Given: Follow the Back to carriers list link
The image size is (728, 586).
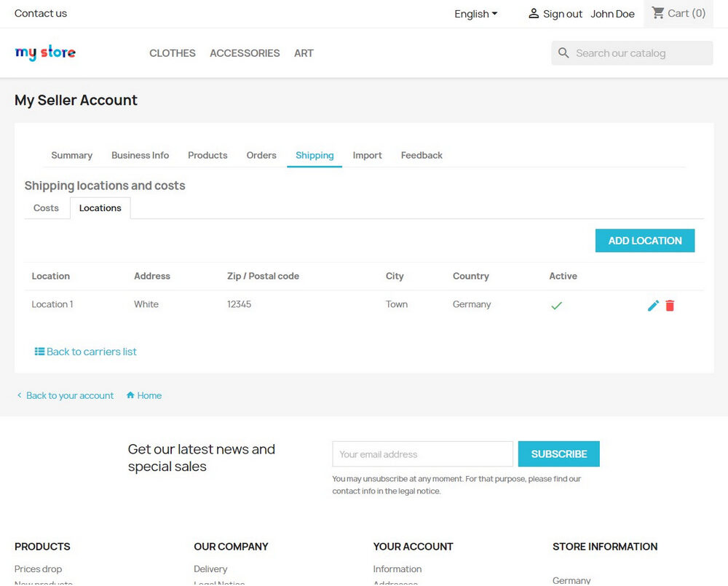Looking at the screenshot, I should (92, 352).
